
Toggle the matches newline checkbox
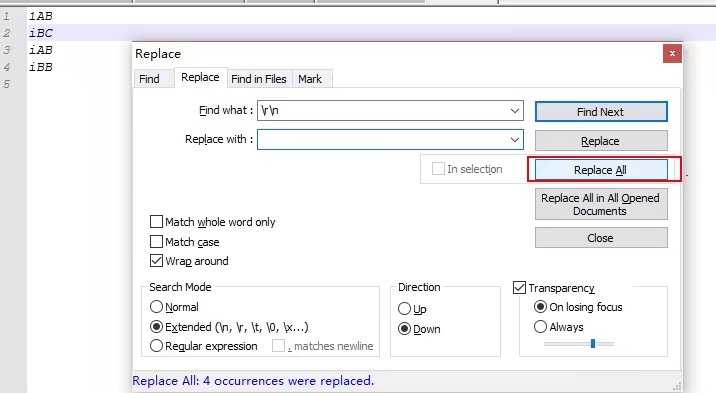point(278,346)
